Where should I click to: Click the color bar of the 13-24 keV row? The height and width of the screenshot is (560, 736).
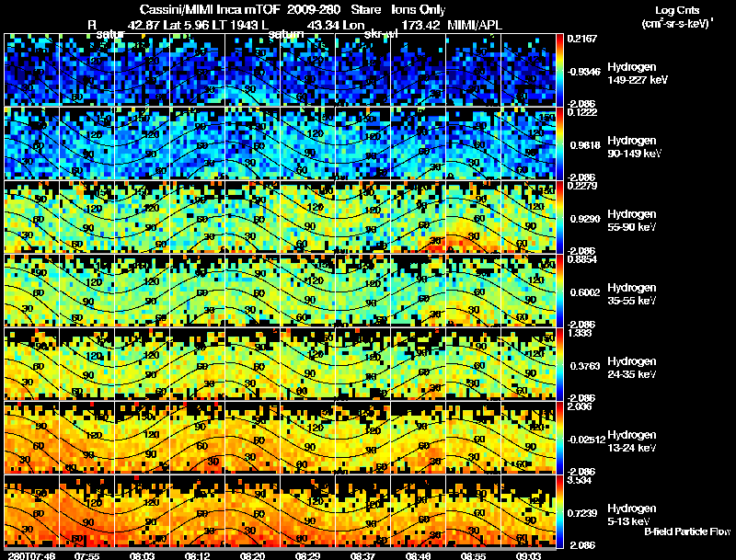(x=559, y=438)
